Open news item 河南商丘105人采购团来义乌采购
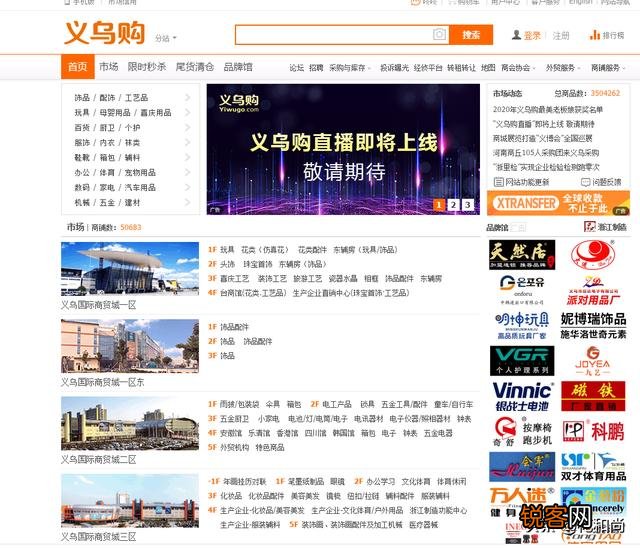 click(546, 153)
